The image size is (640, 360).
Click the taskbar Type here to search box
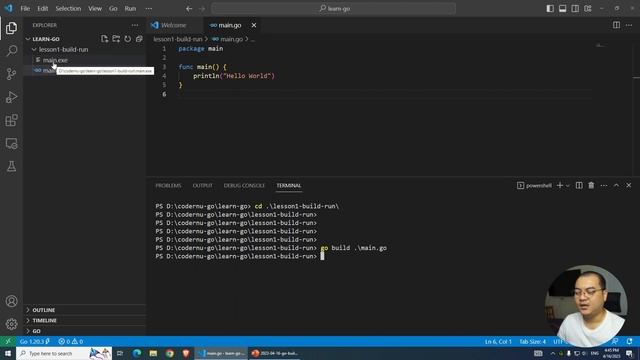click(x=64, y=353)
